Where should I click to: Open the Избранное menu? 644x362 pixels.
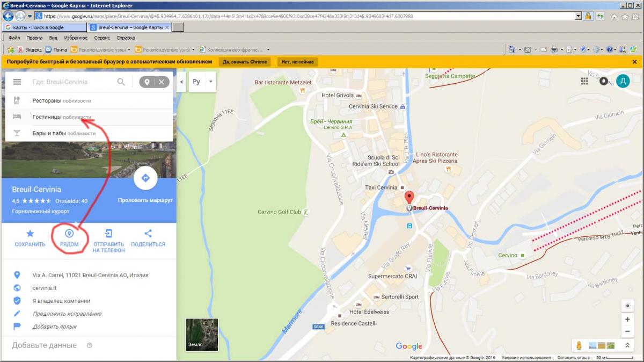coord(76,38)
